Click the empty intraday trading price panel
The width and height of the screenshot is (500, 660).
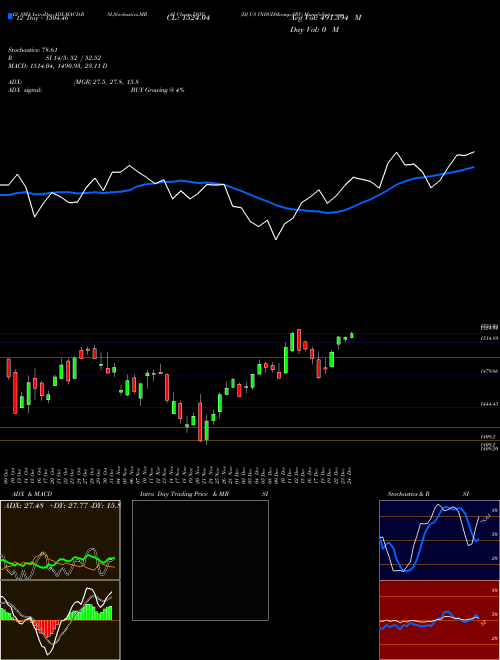(x=200, y=560)
